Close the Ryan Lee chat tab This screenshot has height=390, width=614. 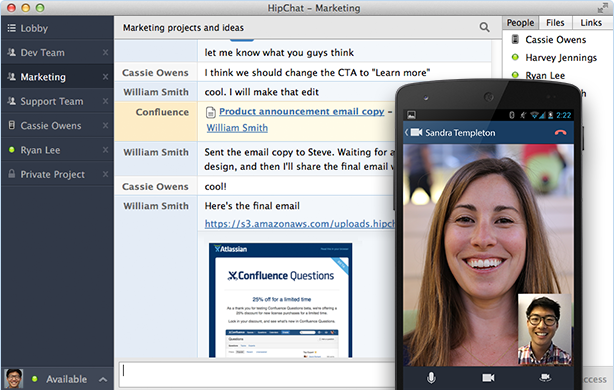tap(105, 150)
